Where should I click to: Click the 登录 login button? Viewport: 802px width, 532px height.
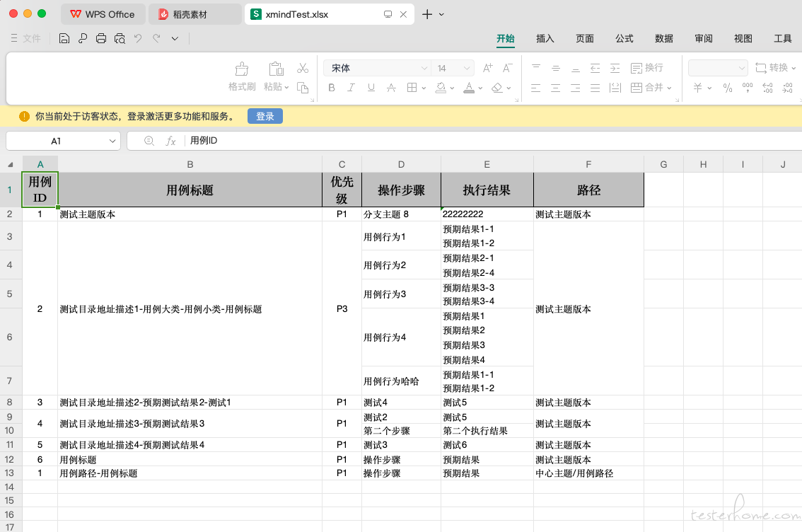click(x=265, y=116)
